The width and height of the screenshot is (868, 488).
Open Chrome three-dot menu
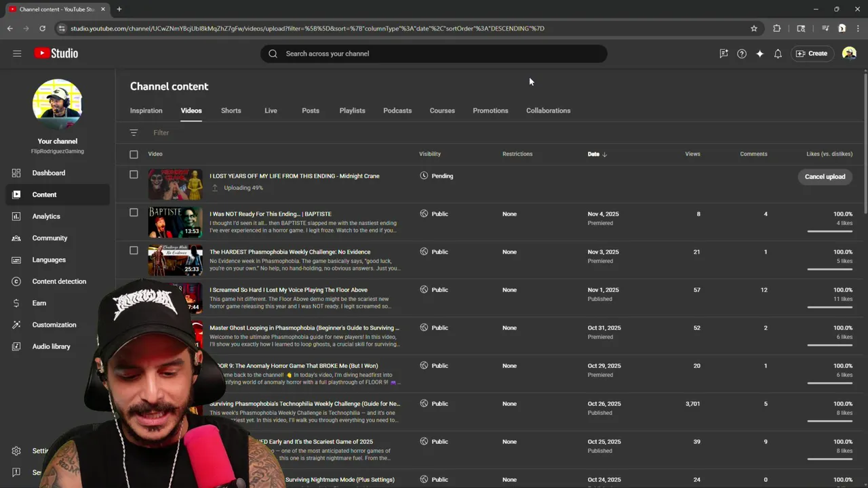pyautogui.click(x=859, y=28)
